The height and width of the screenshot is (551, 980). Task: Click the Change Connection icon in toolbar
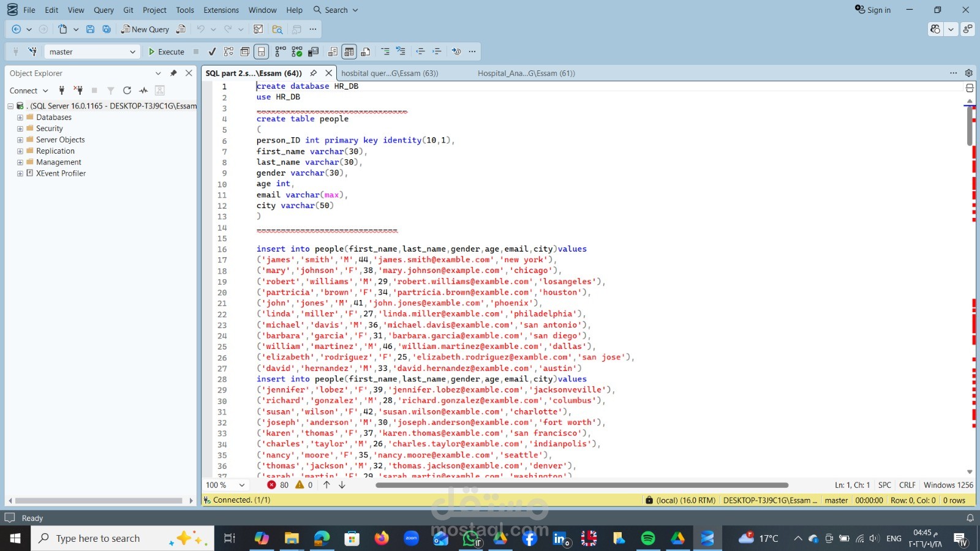pos(32,52)
